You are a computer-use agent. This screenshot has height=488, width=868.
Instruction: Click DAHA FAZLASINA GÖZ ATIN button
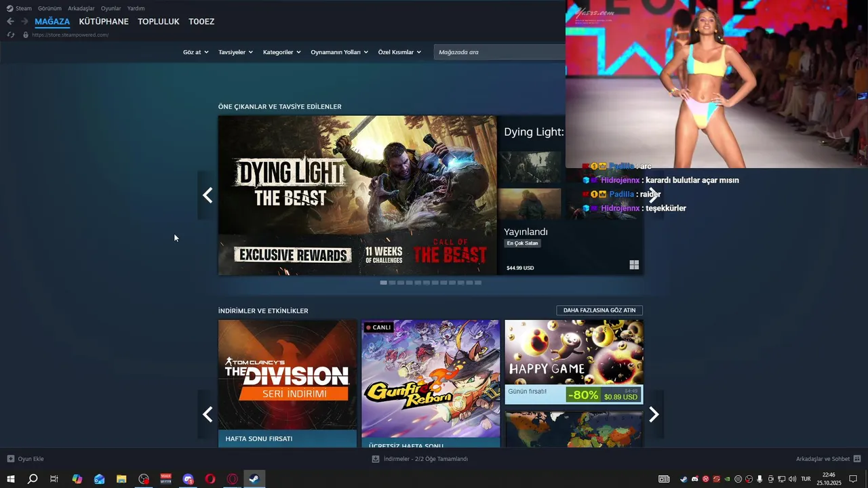point(599,310)
